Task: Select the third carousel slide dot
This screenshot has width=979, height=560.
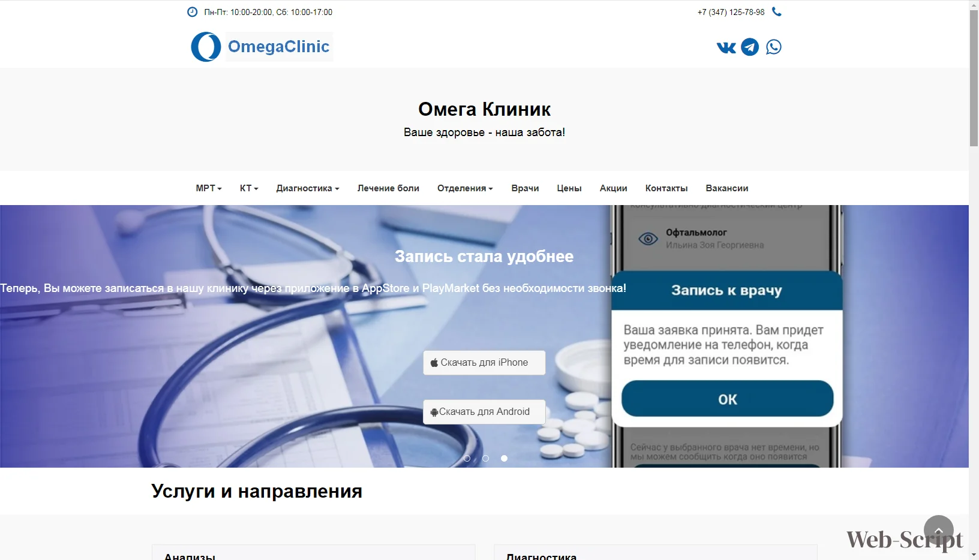Action: point(504,458)
